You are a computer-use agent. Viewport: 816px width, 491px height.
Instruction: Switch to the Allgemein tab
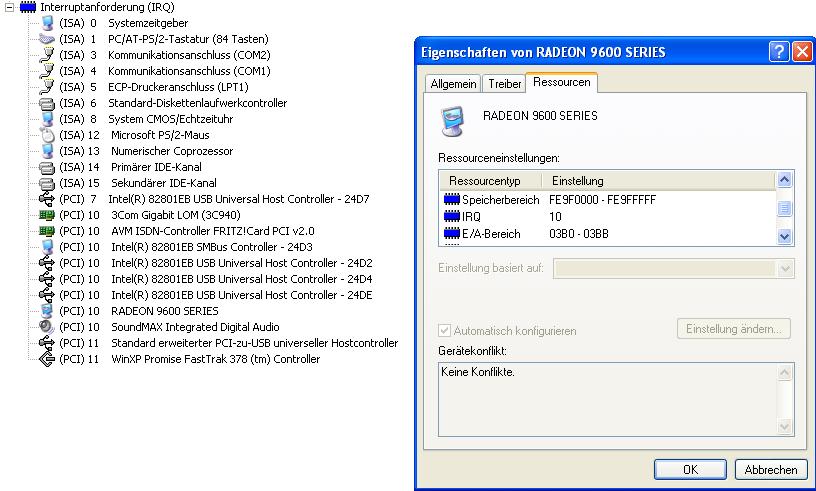tap(453, 84)
